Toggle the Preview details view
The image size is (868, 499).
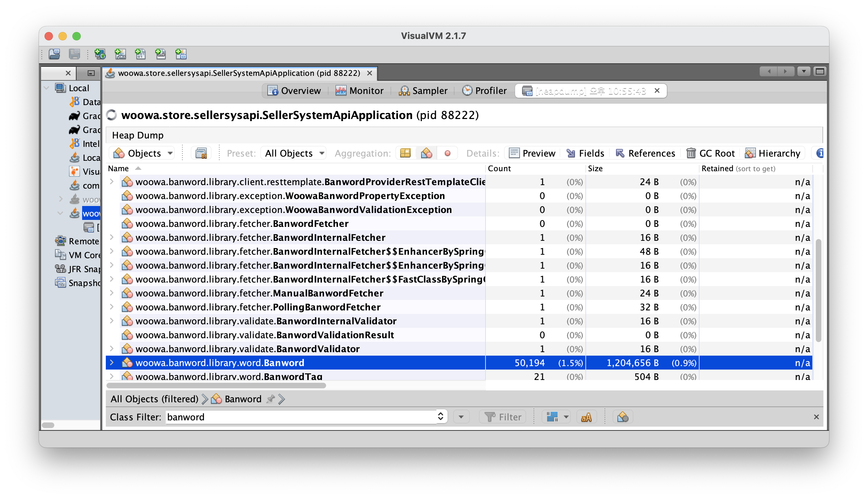pos(532,153)
